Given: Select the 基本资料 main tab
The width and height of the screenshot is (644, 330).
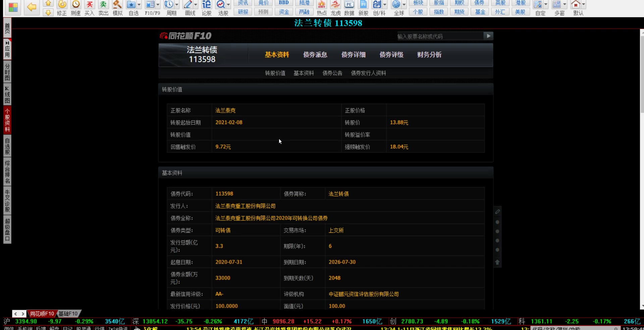Looking at the screenshot, I should [277, 55].
